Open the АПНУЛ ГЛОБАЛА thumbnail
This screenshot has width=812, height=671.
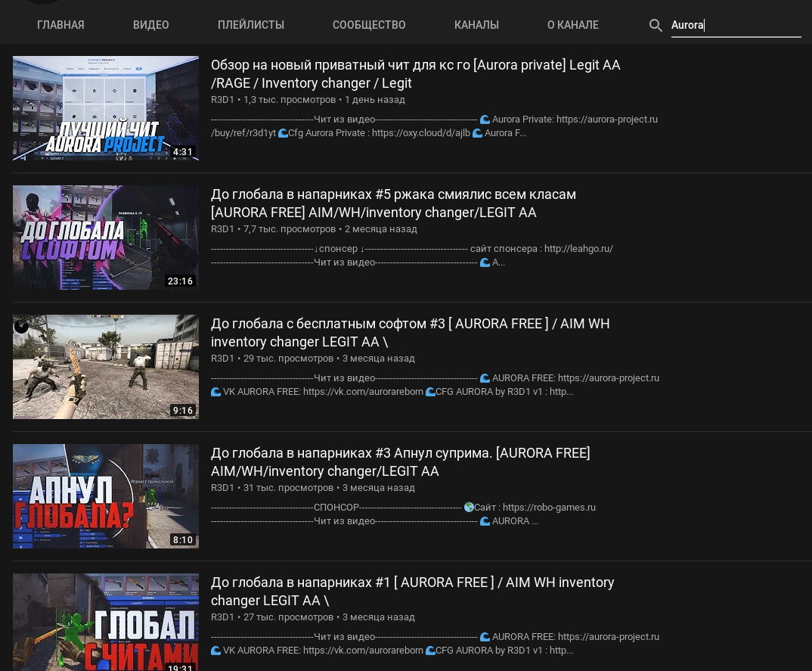tap(106, 495)
